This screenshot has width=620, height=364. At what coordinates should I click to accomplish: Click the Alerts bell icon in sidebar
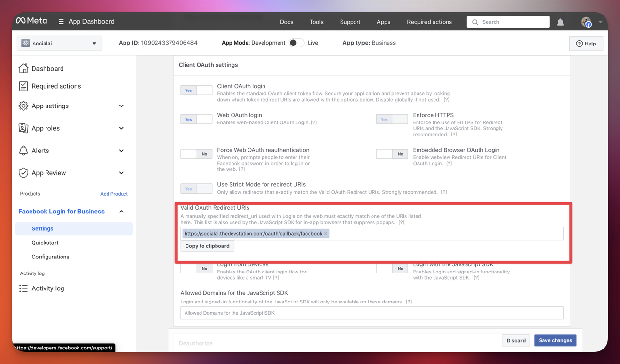[x=23, y=150]
